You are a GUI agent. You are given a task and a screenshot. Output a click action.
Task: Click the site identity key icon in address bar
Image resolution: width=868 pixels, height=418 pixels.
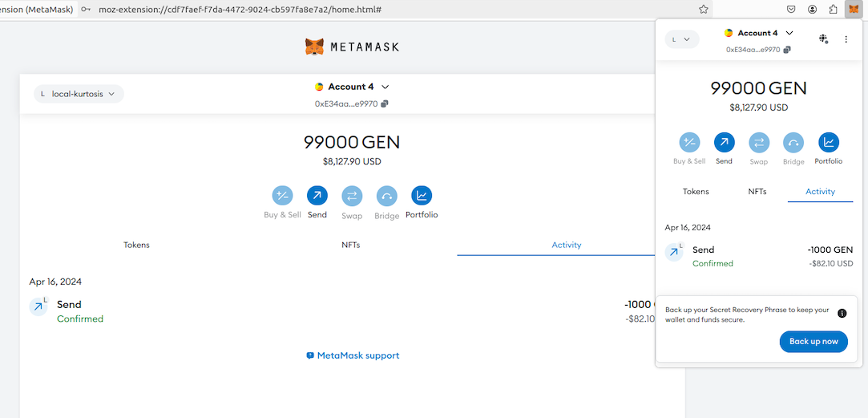click(86, 10)
